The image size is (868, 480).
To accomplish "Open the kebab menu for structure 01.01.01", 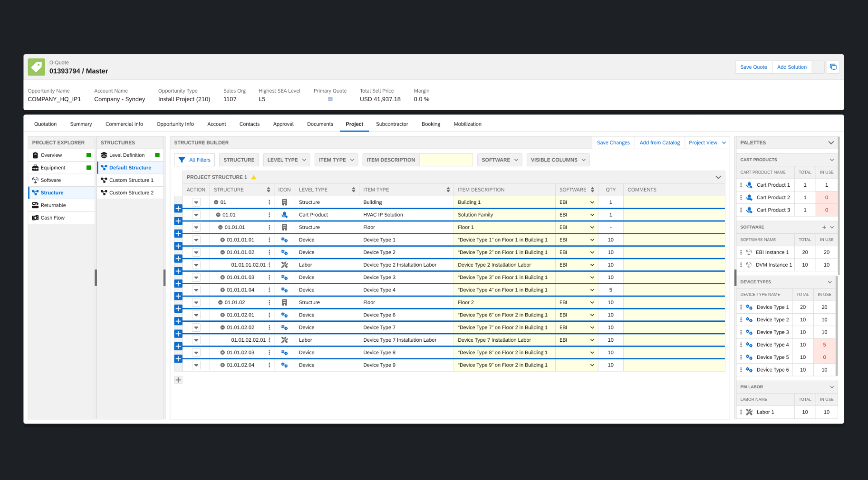I will click(x=269, y=227).
